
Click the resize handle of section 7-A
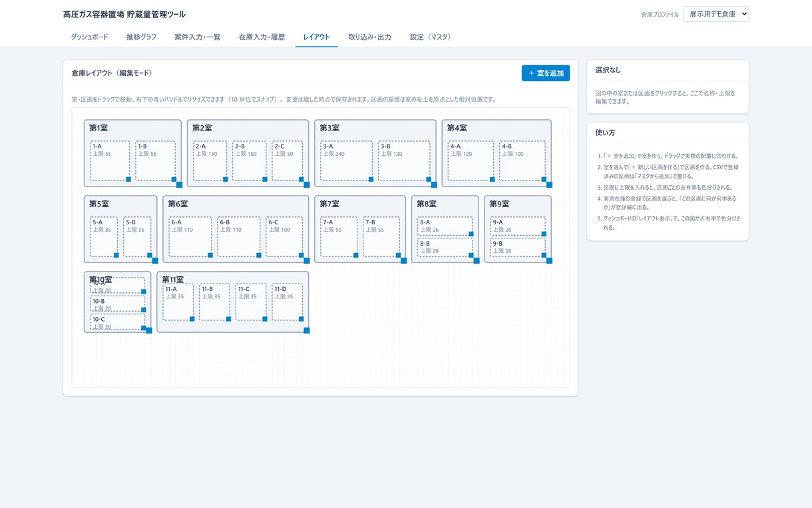tap(355, 255)
